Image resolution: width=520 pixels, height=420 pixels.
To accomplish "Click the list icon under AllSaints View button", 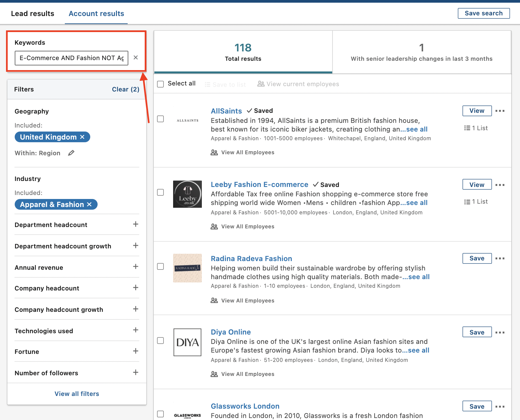I will (467, 128).
